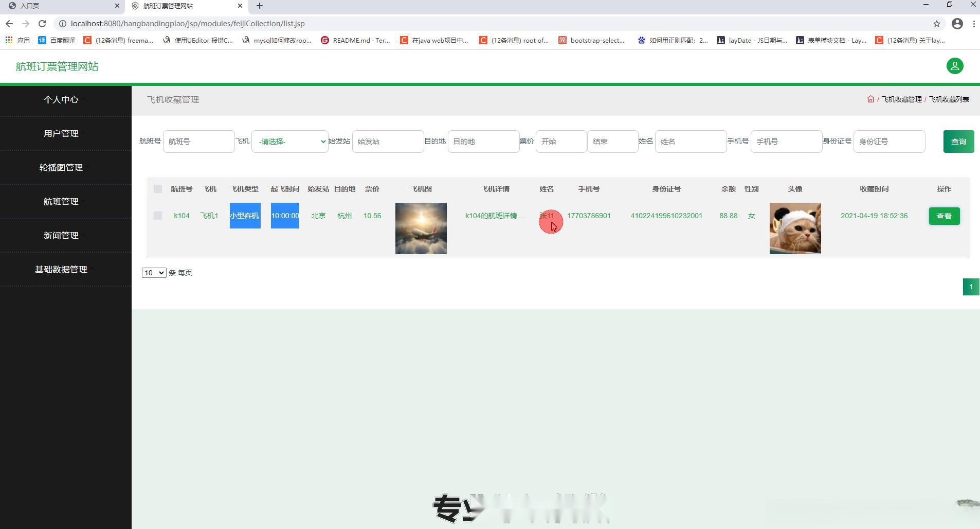Open the 应用 apps bookmark icon
This screenshot has width=980, height=529.
coord(17,40)
